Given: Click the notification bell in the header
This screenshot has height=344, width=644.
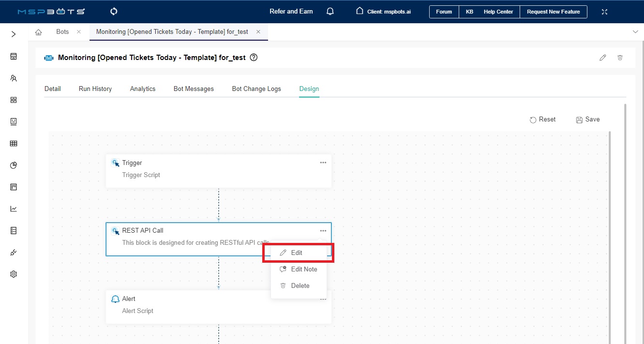Looking at the screenshot, I should (x=329, y=11).
